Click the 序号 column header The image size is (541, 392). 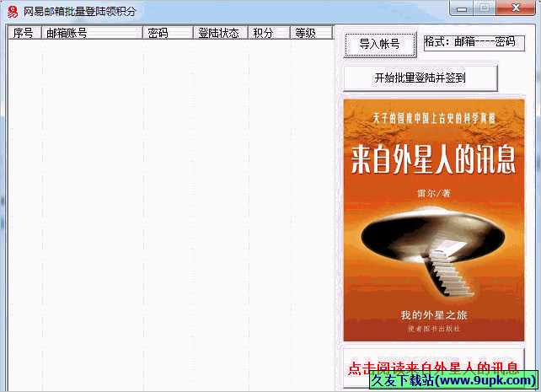tap(24, 33)
